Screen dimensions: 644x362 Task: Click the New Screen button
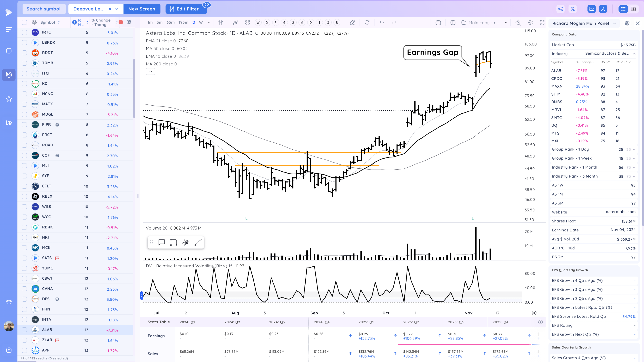tap(142, 9)
